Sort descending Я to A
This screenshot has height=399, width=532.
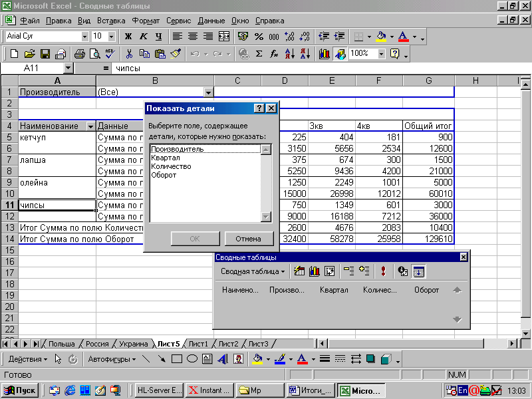tap(305, 54)
